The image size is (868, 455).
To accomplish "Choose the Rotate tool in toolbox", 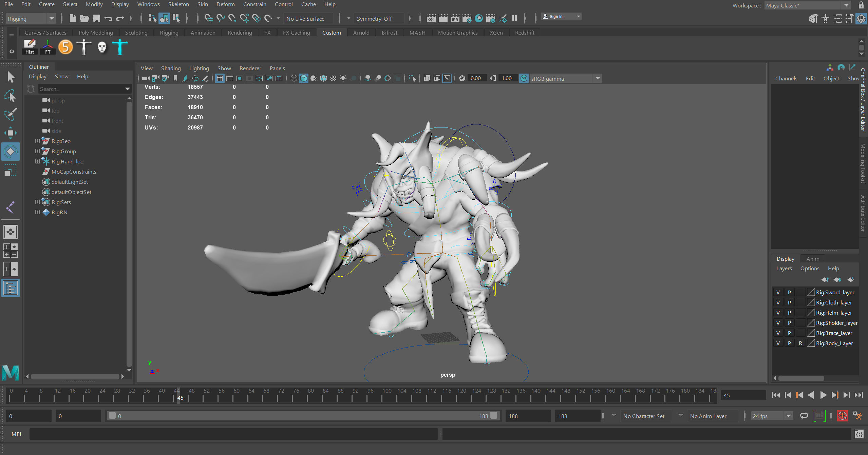I will point(10,152).
